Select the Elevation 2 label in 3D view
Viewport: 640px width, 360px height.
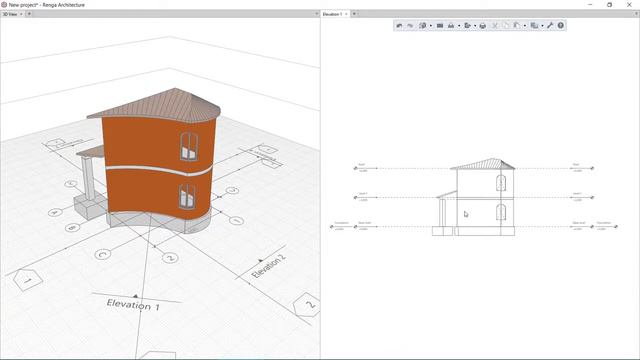point(268,266)
